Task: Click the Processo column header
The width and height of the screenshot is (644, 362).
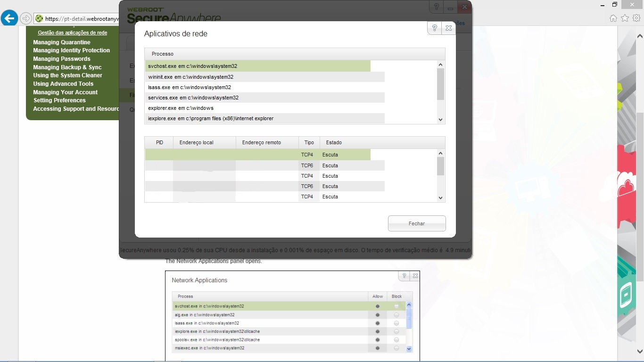Action: (x=295, y=54)
